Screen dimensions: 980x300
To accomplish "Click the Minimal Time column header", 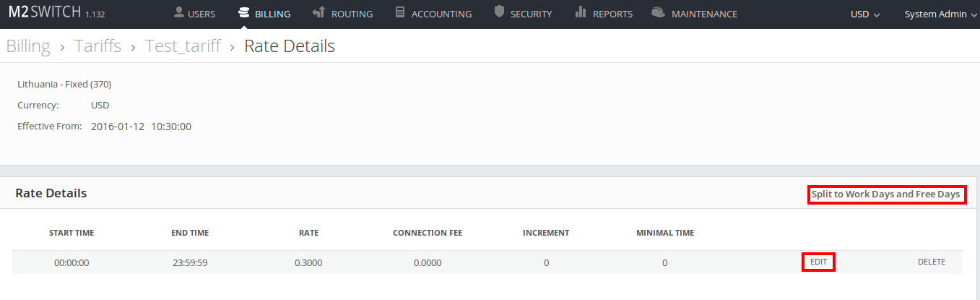I will [664, 233].
